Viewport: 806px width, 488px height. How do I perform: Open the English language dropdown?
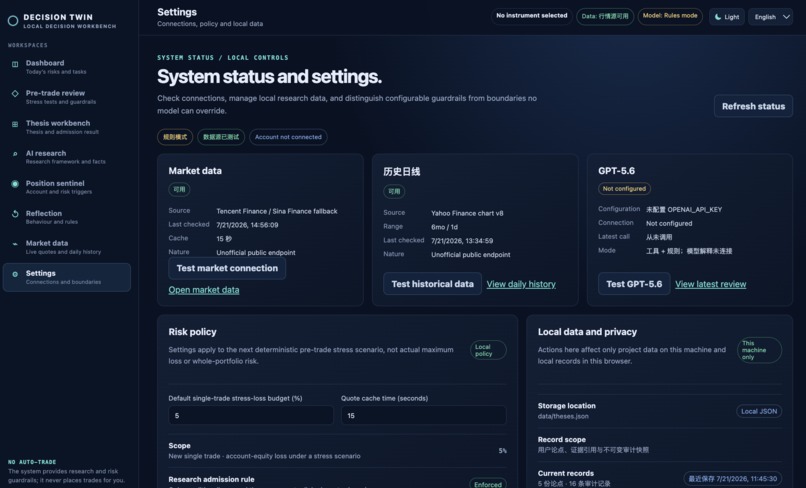(770, 17)
